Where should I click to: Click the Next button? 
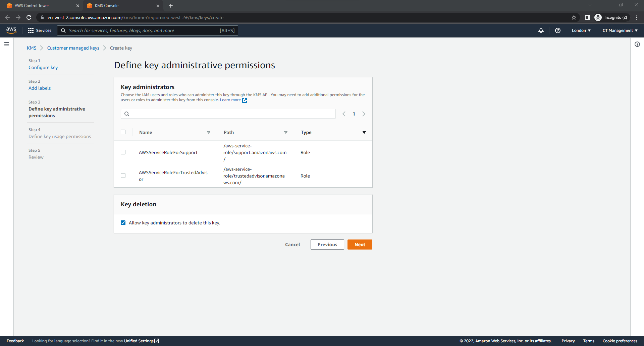click(360, 245)
